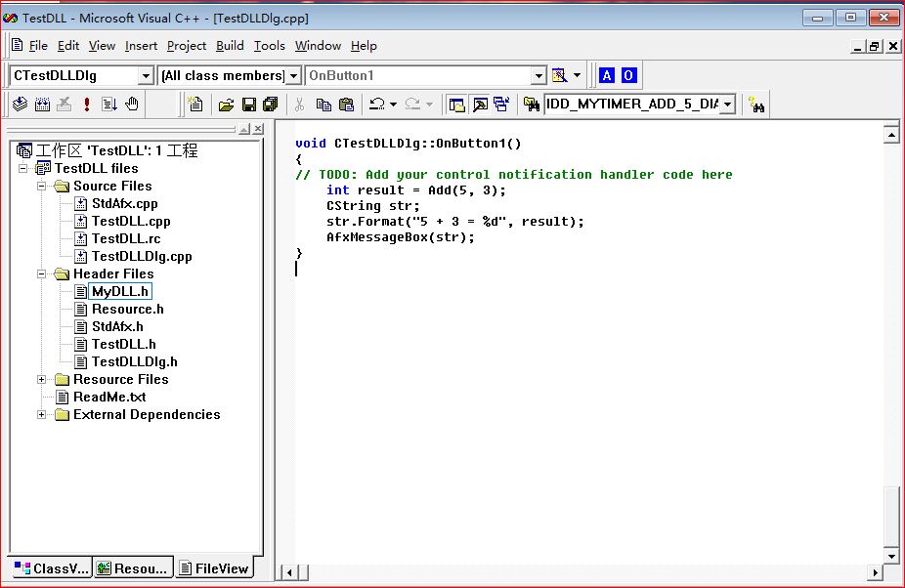Select TestDLL.rc in the file tree
The height and width of the screenshot is (588, 905).
point(126,239)
